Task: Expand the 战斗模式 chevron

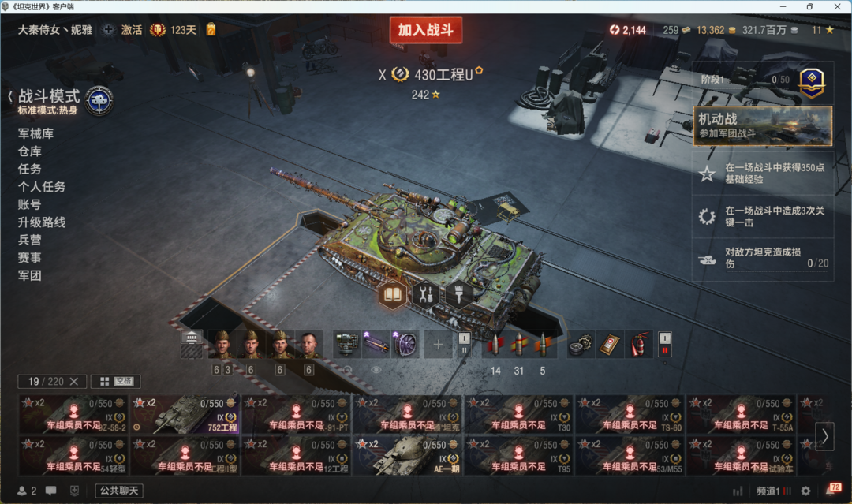Action: [10, 97]
